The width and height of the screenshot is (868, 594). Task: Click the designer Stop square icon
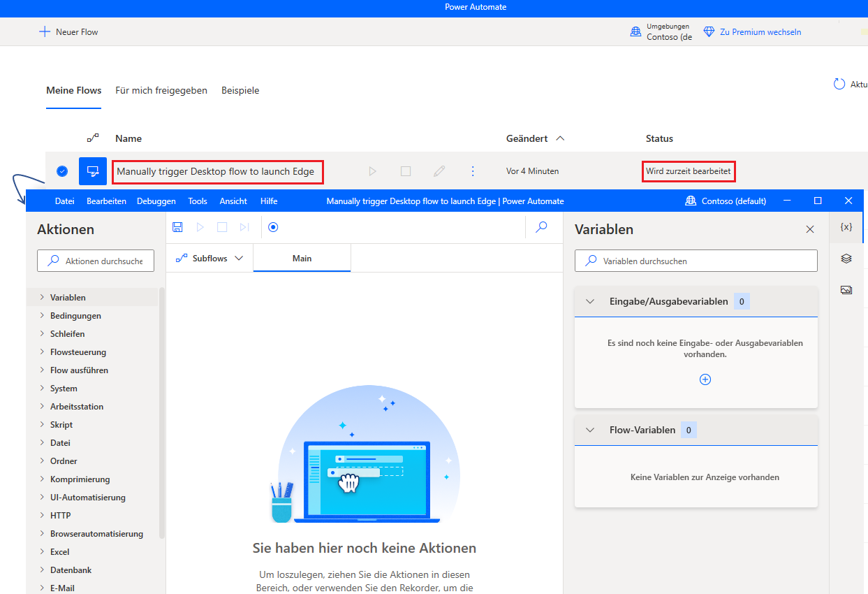(x=222, y=227)
